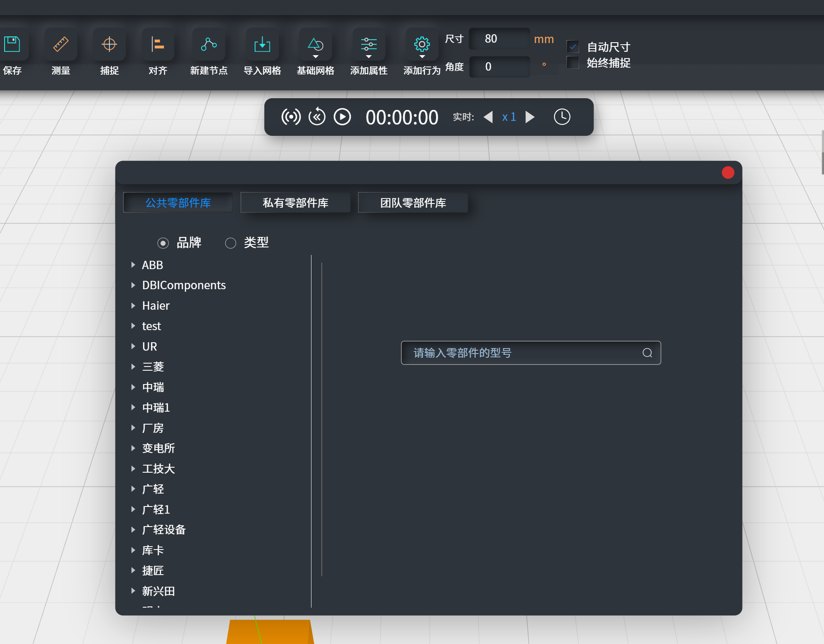Select the Type (类型) radio button
Image resolution: width=824 pixels, height=644 pixels.
coord(231,243)
